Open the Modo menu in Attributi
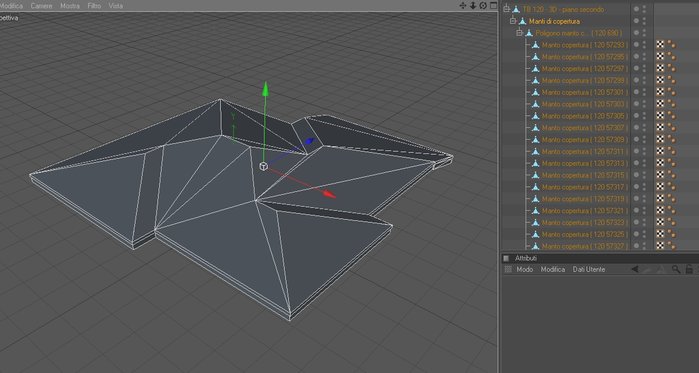Image resolution: width=699 pixels, height=373 pixels. pyautogui.click(x=524, y=269)
